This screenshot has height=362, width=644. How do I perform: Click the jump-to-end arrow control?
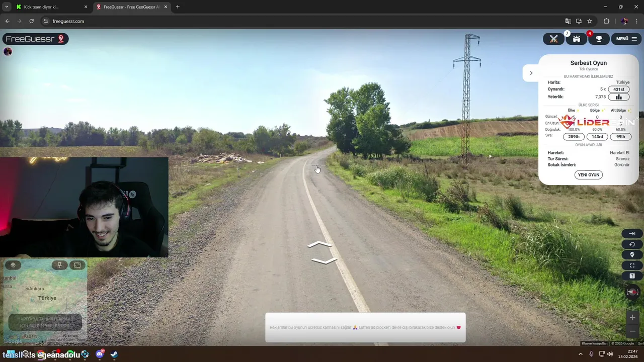pos(632,234)
